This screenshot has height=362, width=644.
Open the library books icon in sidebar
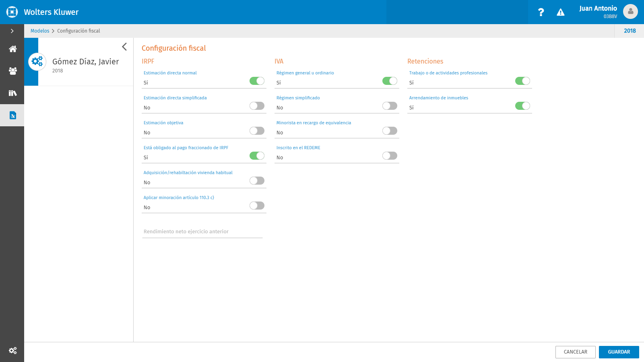pyautogui.click(x=12, y=93)
